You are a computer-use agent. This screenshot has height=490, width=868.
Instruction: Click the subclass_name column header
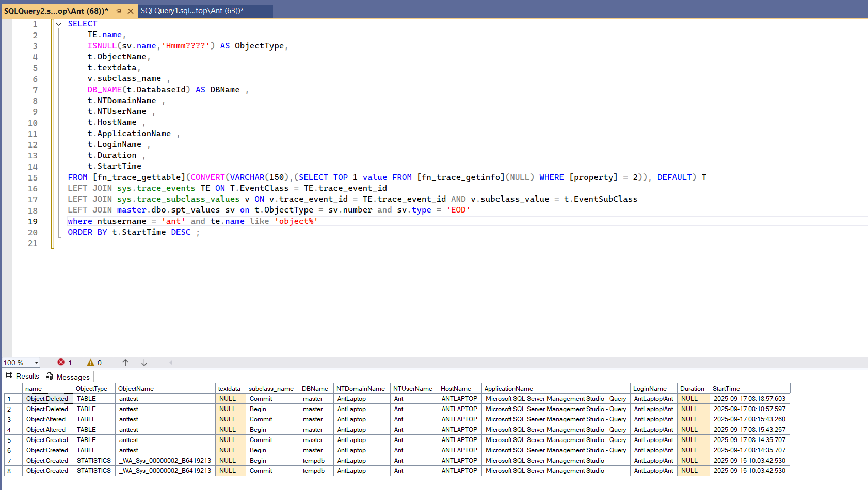tap(271, 389)
